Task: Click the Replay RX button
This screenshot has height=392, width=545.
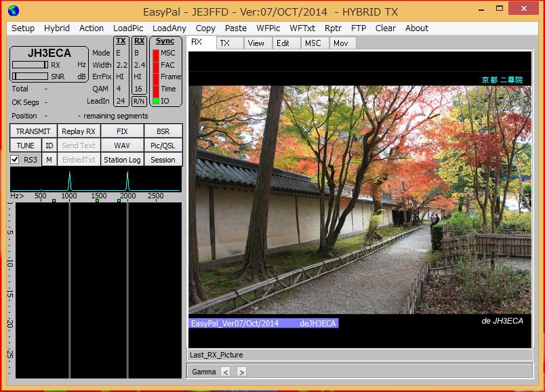Action: (79, 131)
